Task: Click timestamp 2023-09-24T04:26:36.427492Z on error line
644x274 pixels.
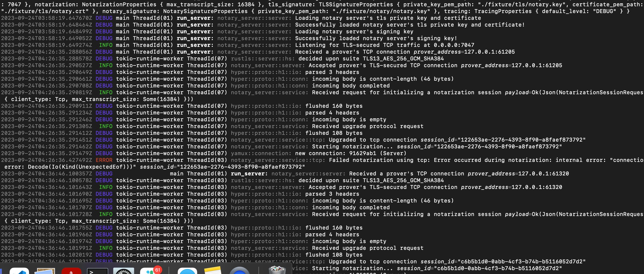Action: pos(46,160)
